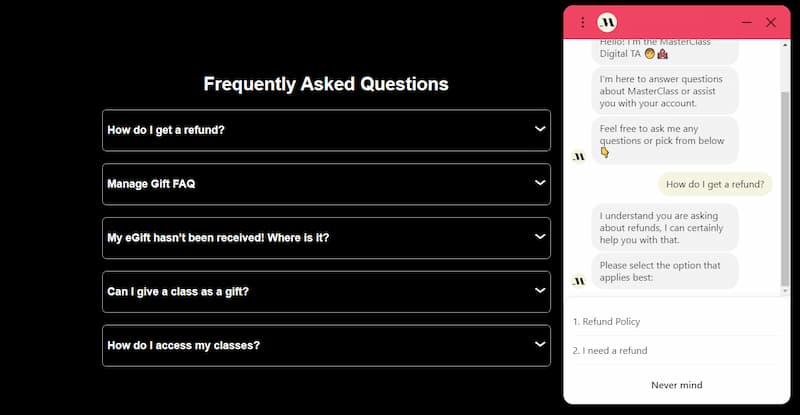The image size is (800, 415).
Task: Click the chat scrollbar thumb
Action: [x=785, y=189]
